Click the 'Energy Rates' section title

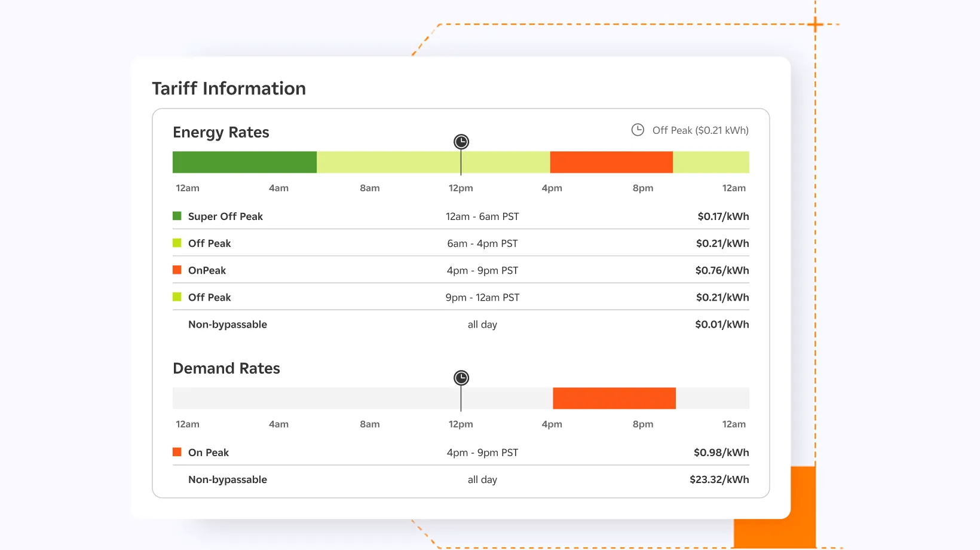click(x=221, y=132)
